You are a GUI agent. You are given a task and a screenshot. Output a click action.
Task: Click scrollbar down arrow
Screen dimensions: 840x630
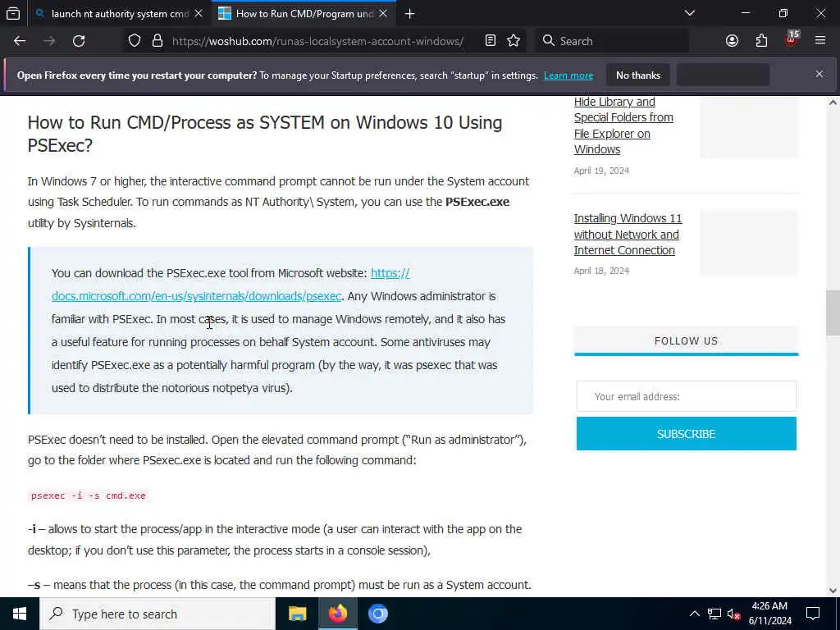pyautogui.click(x=833, y=591)
